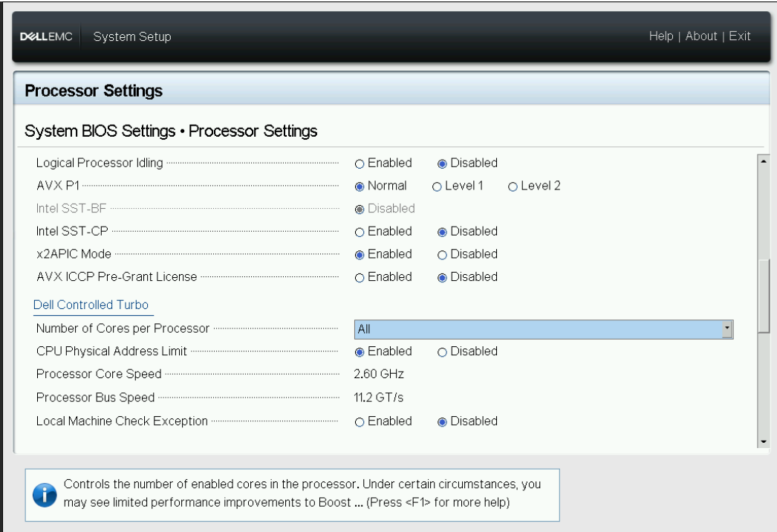Click the scrollbar down arrow

coord(764,441)
